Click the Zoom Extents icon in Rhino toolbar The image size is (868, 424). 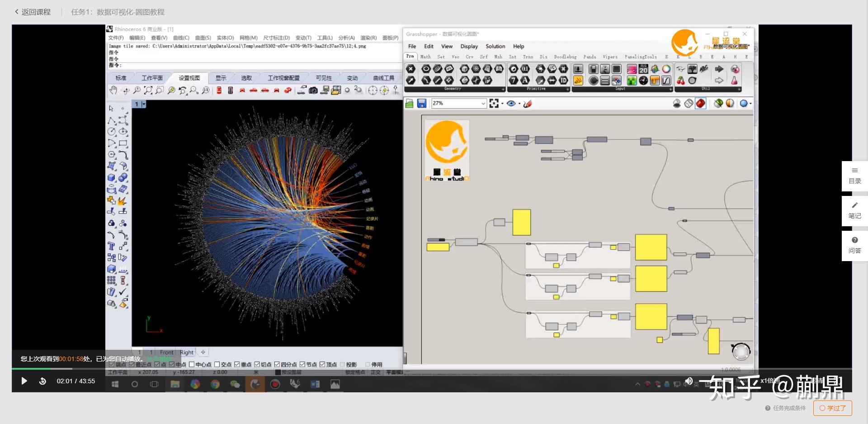tap(148, 90)
